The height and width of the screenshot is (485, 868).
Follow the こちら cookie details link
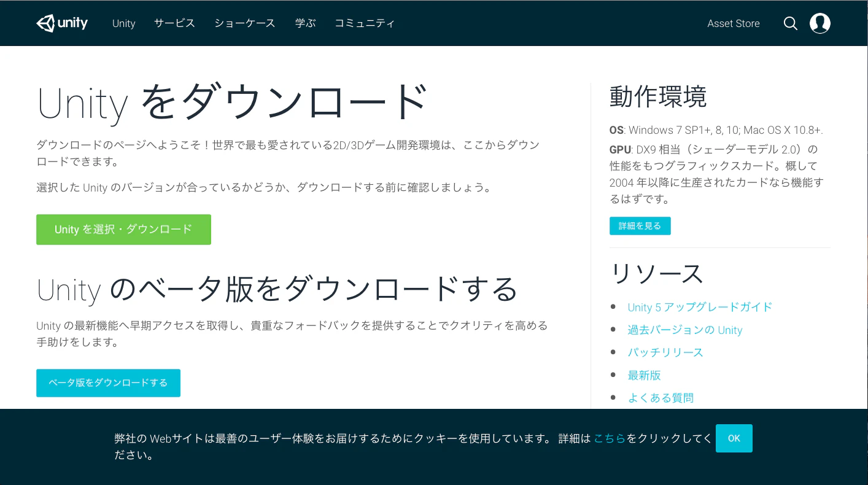click(x=610, y=438)
